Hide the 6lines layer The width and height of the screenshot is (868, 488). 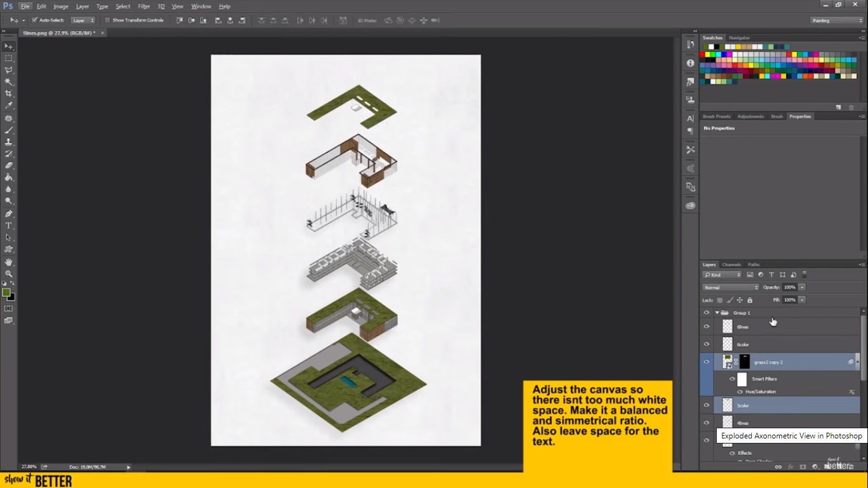(x=707, y=327)
